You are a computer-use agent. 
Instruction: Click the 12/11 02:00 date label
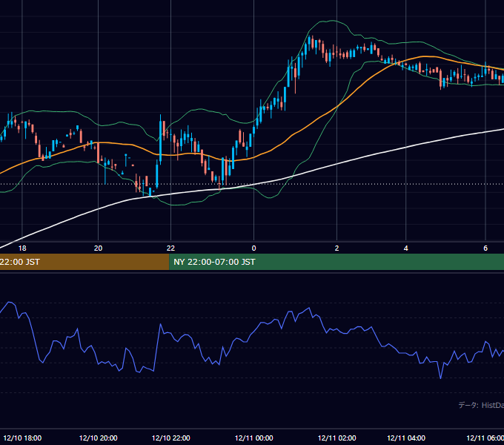(x=336, y=438)
